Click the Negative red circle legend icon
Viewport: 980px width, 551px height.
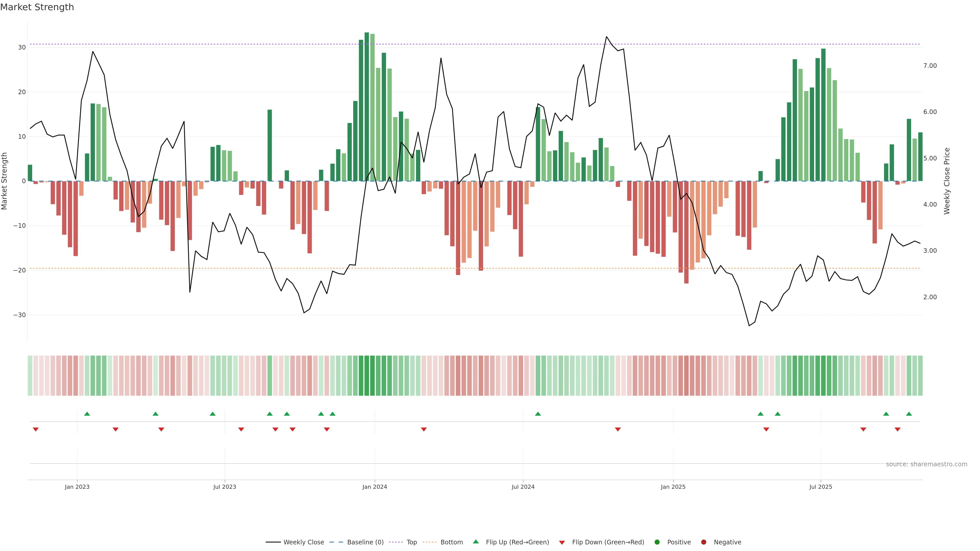pos(703,542)
